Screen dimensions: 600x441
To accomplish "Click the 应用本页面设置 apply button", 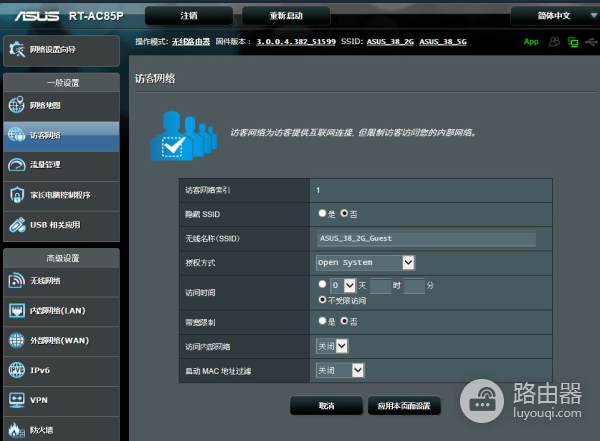I will 404,405.
